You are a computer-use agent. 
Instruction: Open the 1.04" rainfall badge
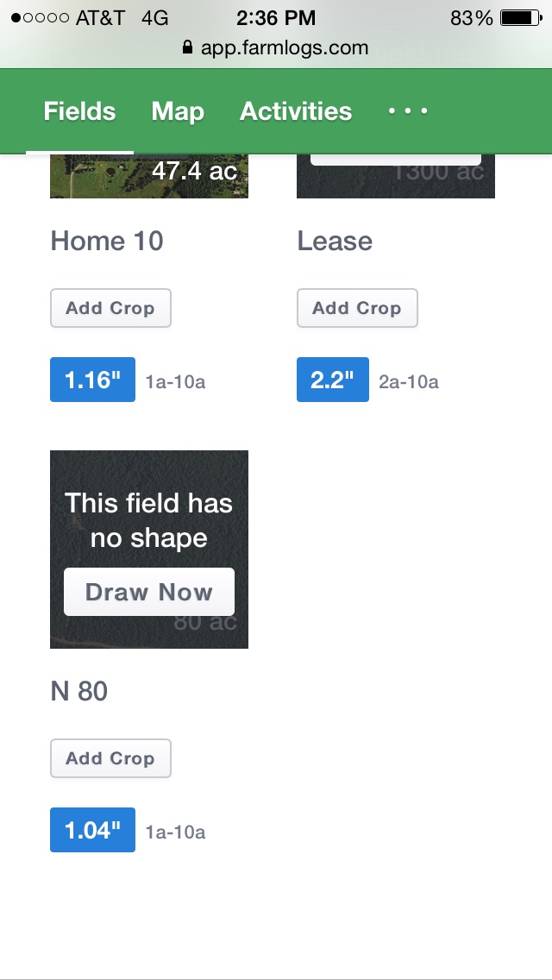pyautogui.click(x=92, y=829)
